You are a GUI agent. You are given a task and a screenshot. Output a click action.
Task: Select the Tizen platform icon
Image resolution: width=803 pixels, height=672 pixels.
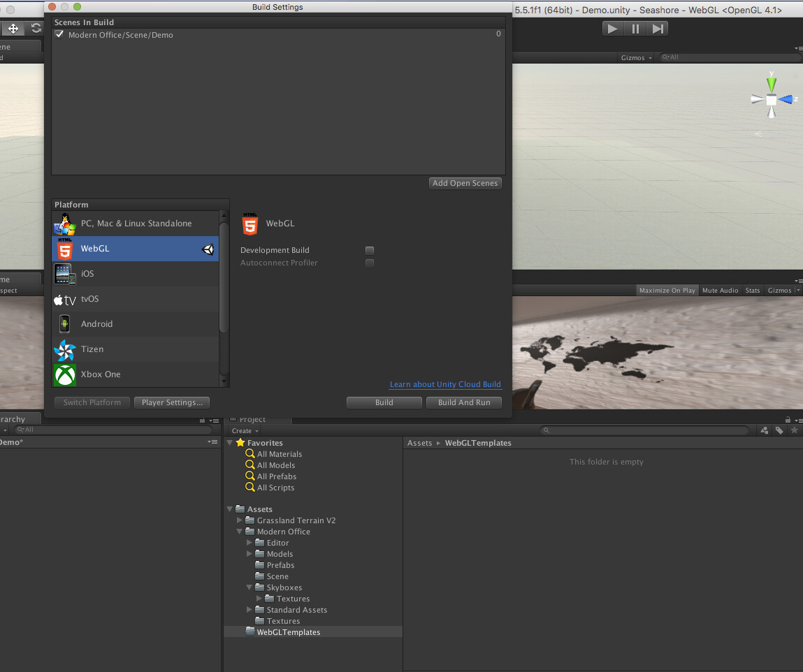point(64,349)
